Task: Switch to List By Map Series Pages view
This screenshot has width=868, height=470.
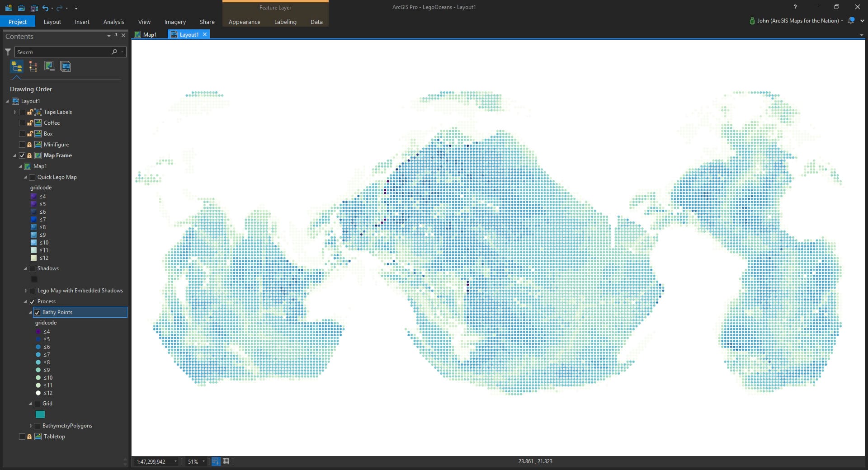Action: point(66,67)
